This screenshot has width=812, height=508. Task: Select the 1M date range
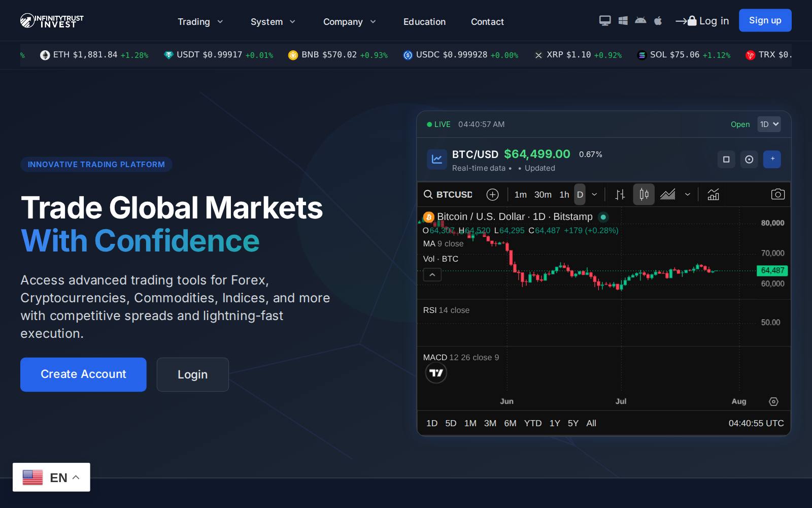(470, 423)
